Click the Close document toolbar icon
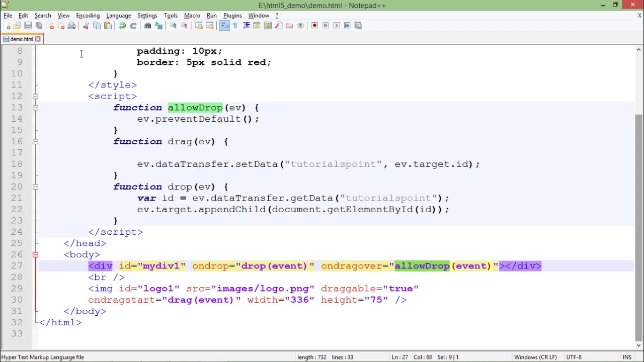The width and height of the screenshot is (644, 362). (x=50, y=26)
